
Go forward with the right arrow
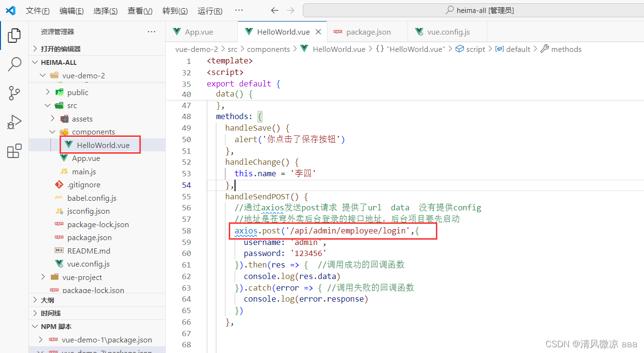[x=290, y=10]
